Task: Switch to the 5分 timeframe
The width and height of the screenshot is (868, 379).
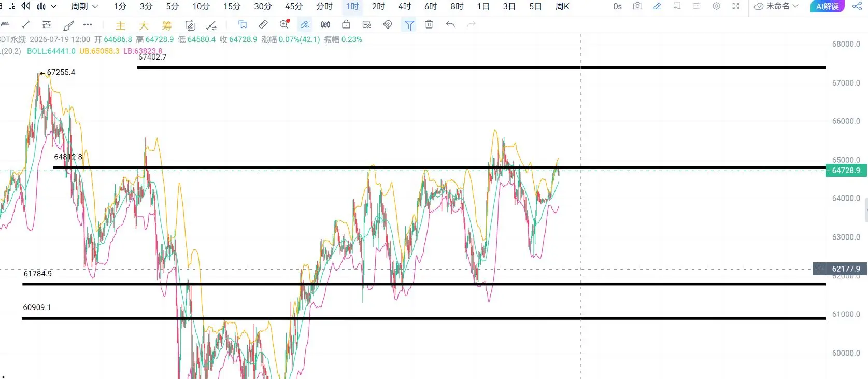Action: pyautogui.click(x=173, y=6)
